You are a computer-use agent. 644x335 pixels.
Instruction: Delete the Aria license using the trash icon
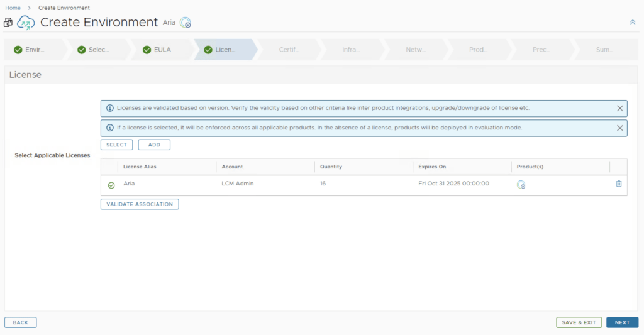618,184
